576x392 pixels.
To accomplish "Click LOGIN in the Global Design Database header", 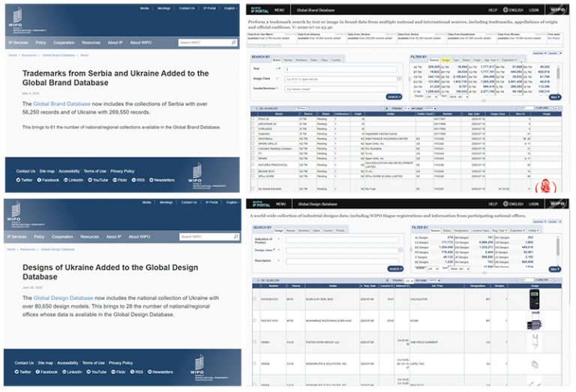I will (x=533, y=204).
